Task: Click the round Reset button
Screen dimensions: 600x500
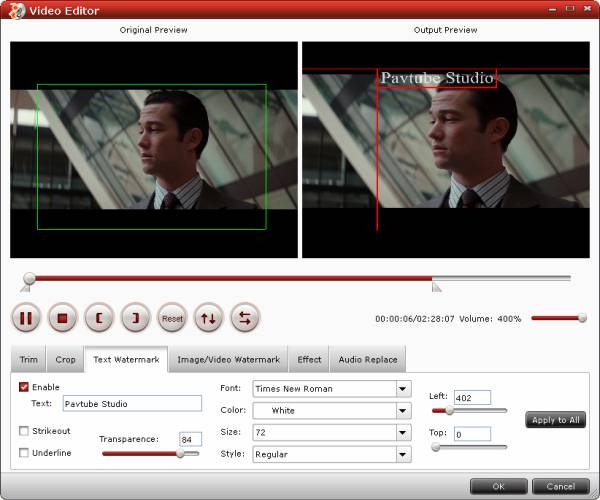Action: (172, 318)
